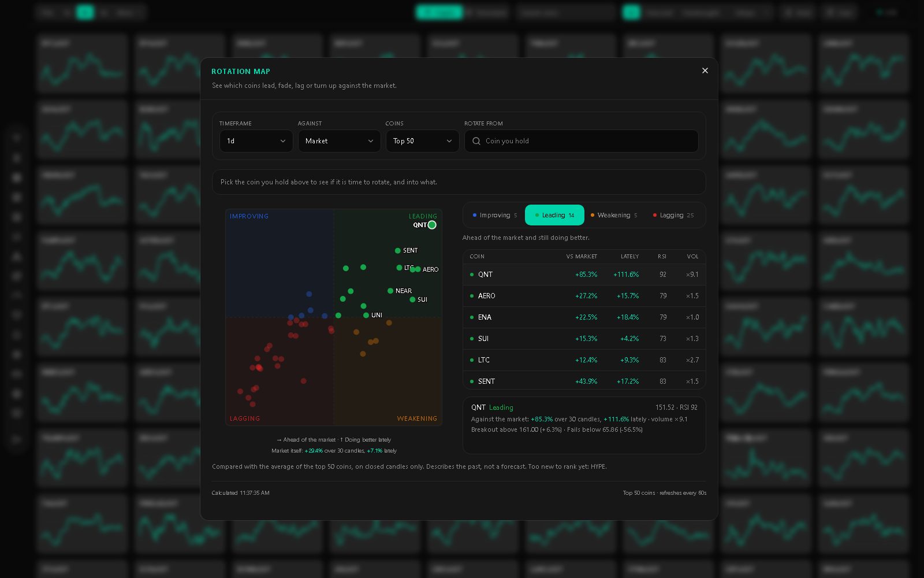Click the +85.3% value in QNT row

(x=586, y=275)
